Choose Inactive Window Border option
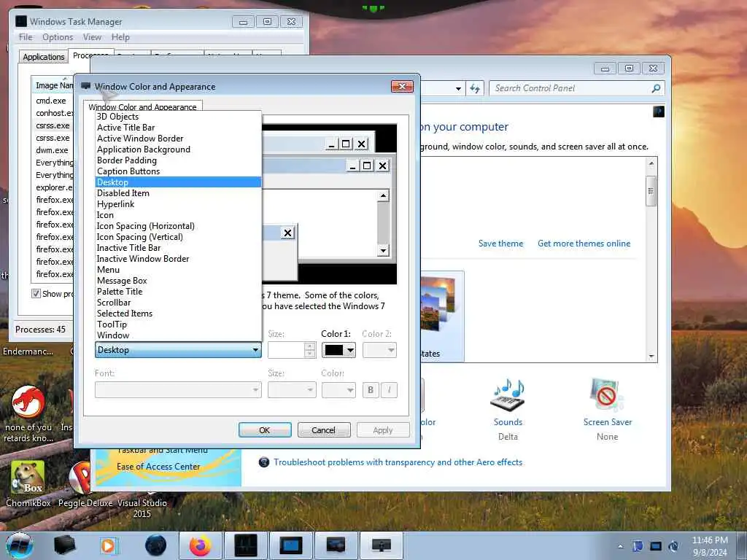This screenshot has height=560, width=747. [x=179, y=259]
